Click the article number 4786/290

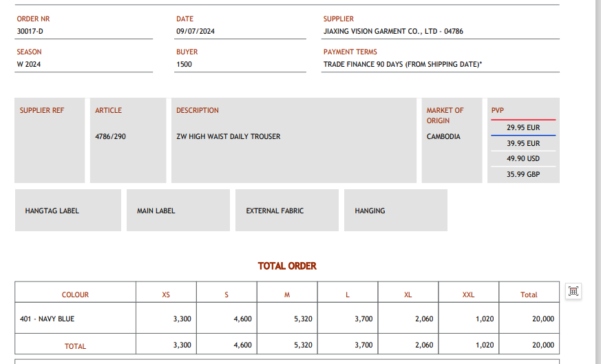pyautogui.click(x=111, y=136)
